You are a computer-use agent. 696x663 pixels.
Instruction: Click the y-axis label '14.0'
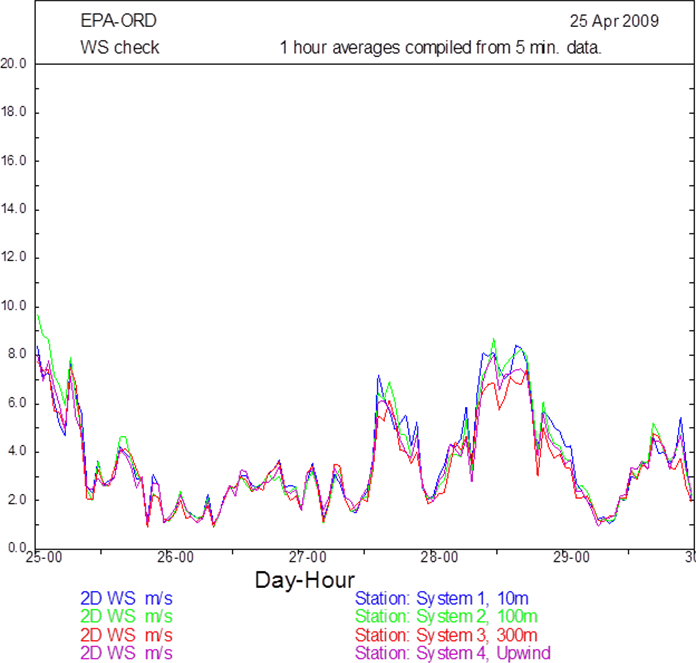pos(13,209)
